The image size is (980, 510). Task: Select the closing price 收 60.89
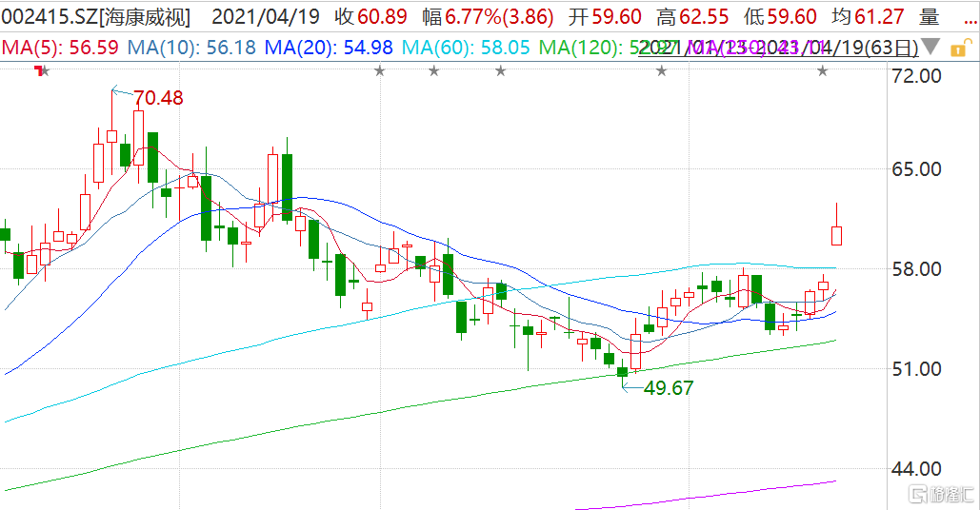pos(370,17)
